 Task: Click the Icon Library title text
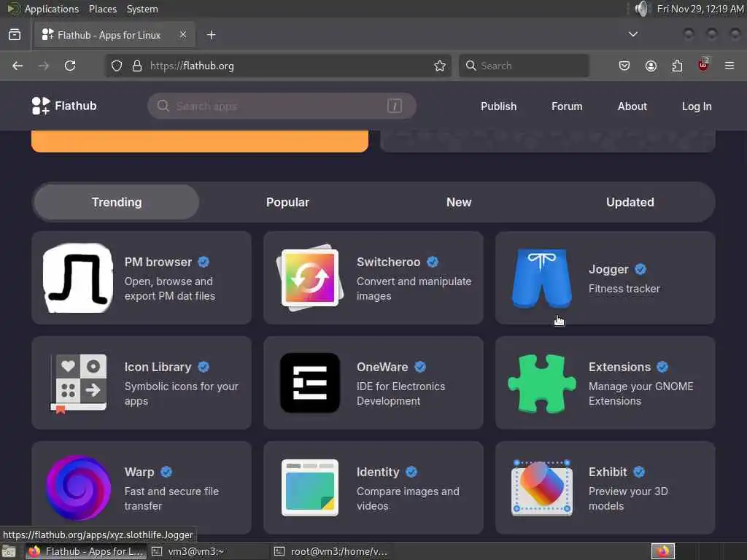click(158, 367)
